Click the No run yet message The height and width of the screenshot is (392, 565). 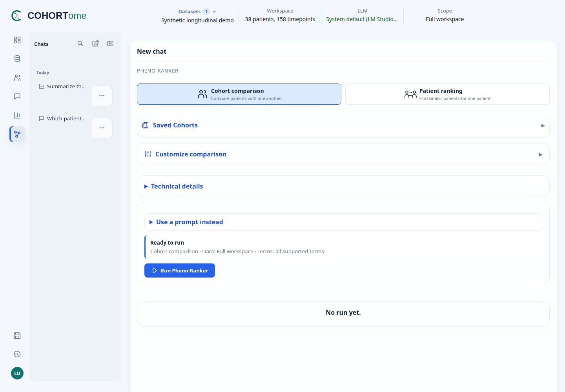tap(343, 312)
